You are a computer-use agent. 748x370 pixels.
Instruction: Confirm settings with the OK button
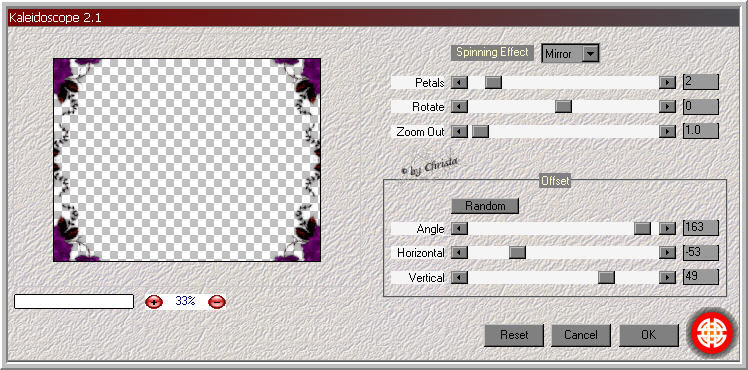pos(648,335)
